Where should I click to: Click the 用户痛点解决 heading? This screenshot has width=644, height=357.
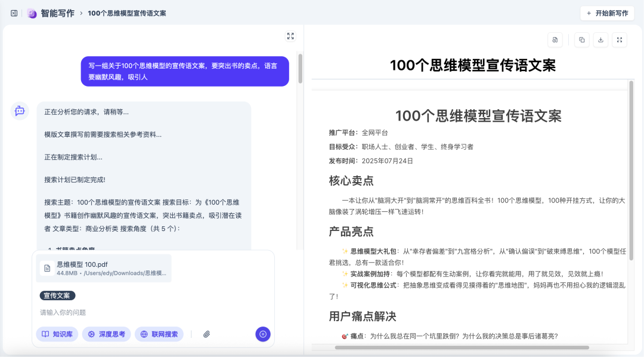363,316
